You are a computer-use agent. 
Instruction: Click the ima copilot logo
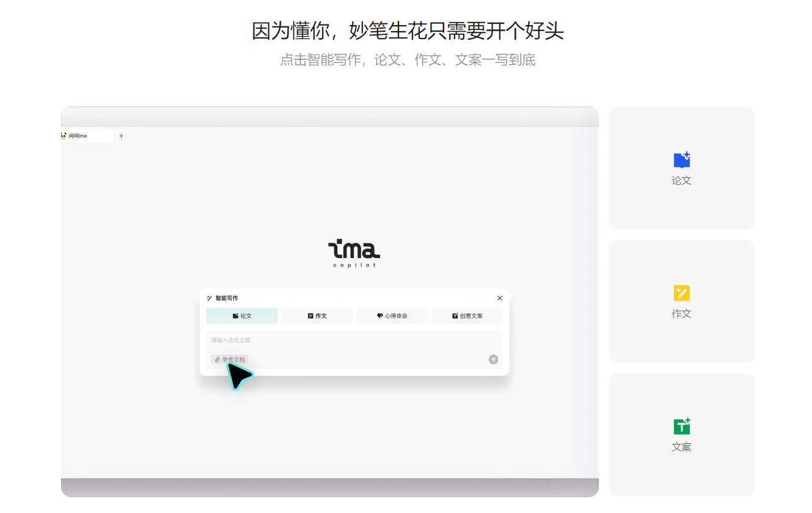pos(354,253)
